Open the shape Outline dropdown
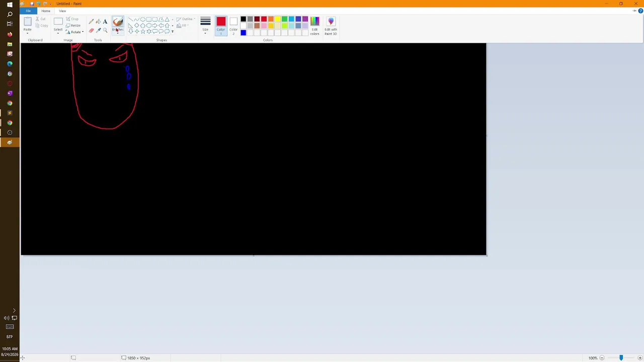644x362 pixels. [186, 19]
